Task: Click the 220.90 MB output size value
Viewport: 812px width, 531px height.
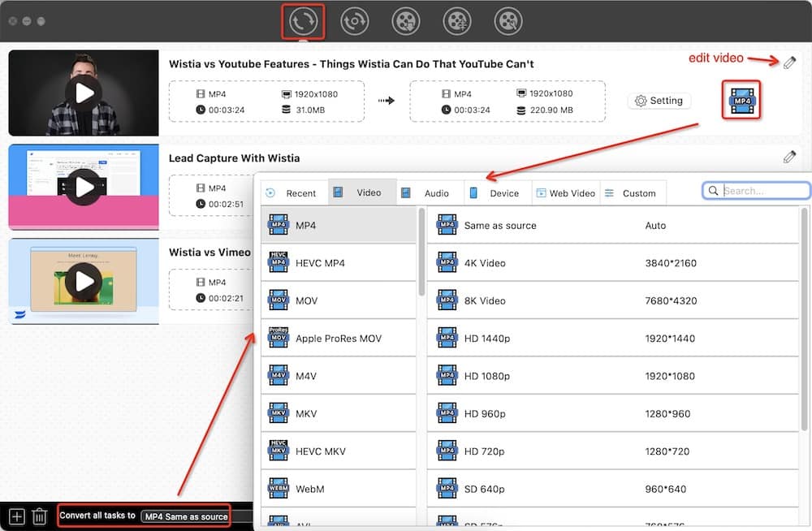Action: tap(551, 110)
